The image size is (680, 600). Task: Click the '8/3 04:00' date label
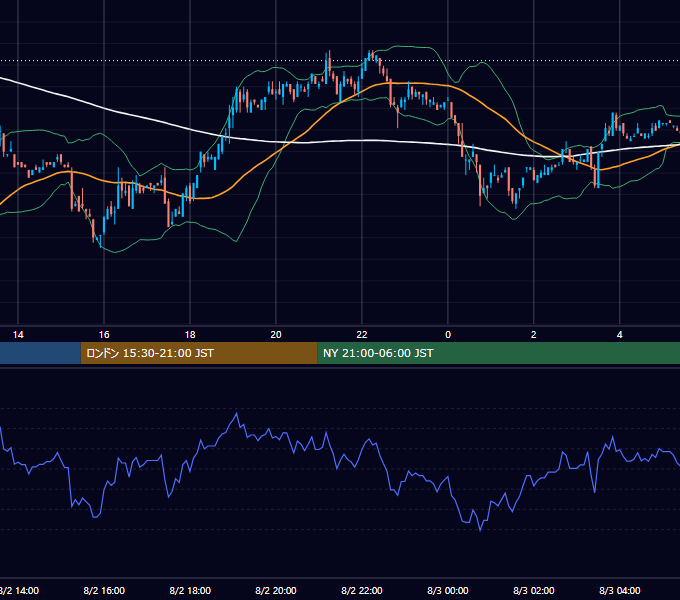pyautogui.click(x=620, y=590)
